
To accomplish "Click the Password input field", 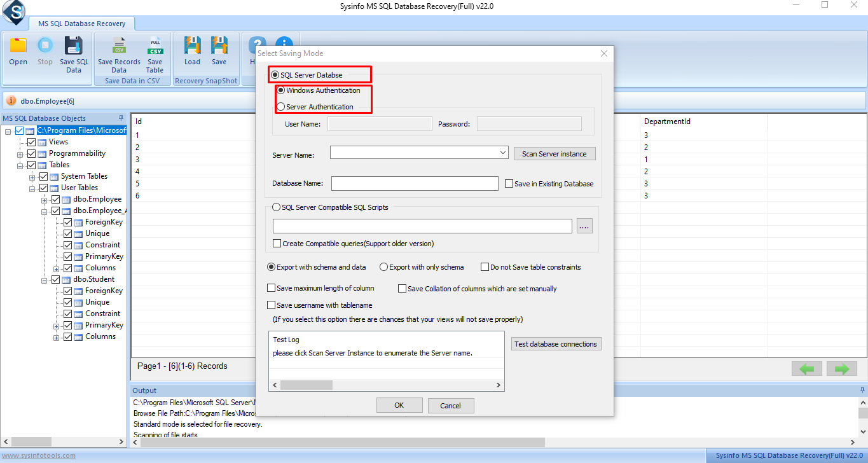I will coord(529,124).
